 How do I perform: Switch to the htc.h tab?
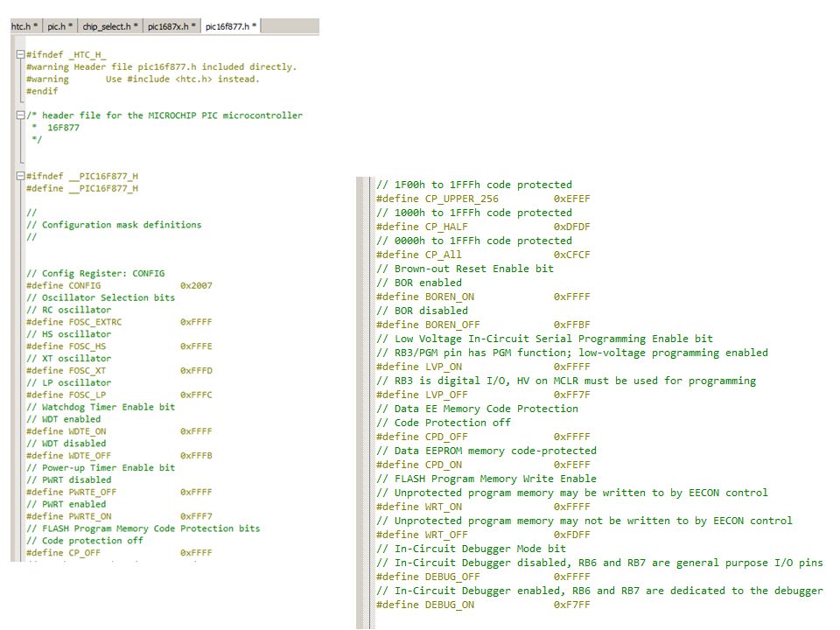click(24, 26)
